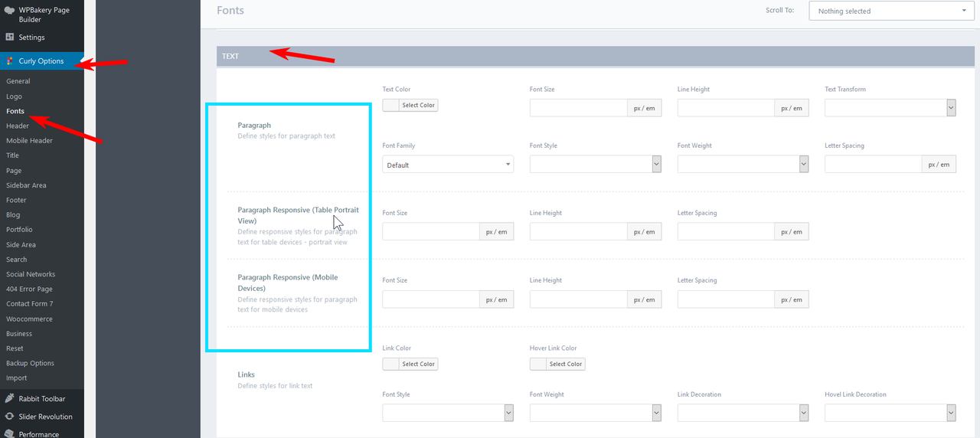Open Contact Form 7 options
The height and width of the screenshot is (438, 980).
coord(30,304)
